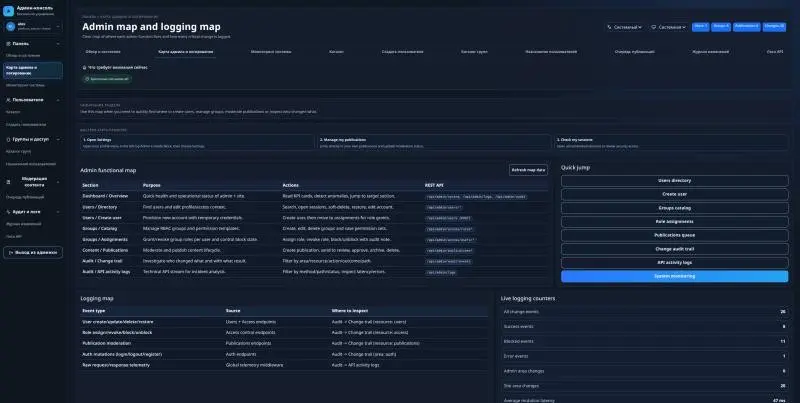
Task: Switch to top tab 'Мониторинг системы'
Action: (271, 52)
